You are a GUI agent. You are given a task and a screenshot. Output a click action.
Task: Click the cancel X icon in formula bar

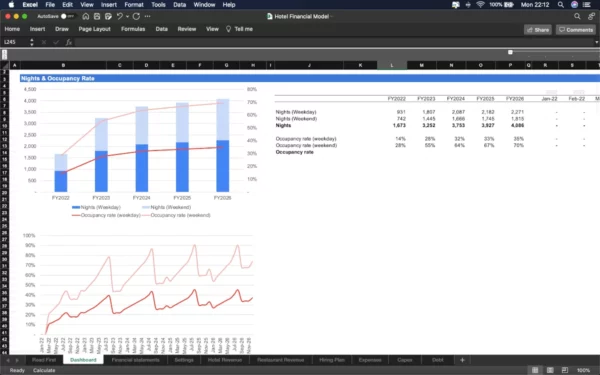coord(44,42)
